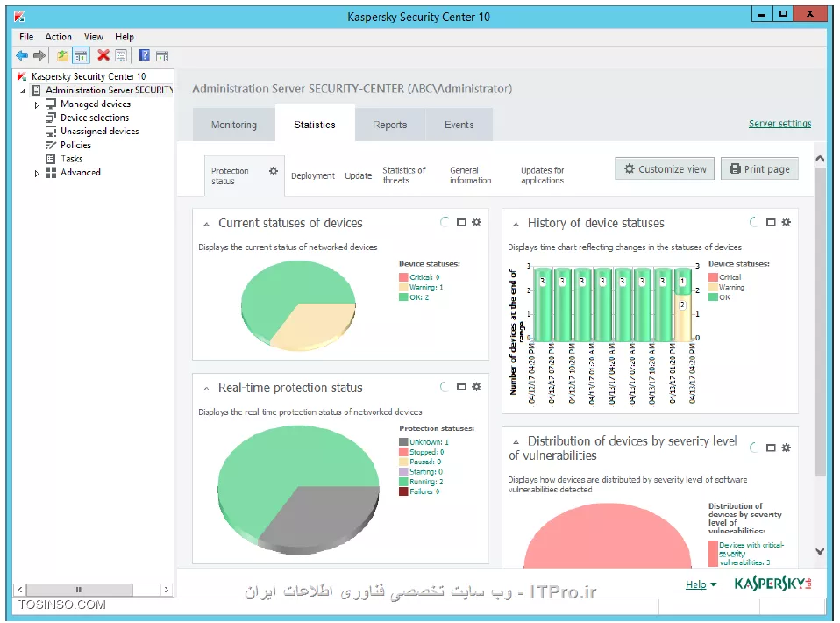
Task: Open the File menu
Action: (26, 37)
